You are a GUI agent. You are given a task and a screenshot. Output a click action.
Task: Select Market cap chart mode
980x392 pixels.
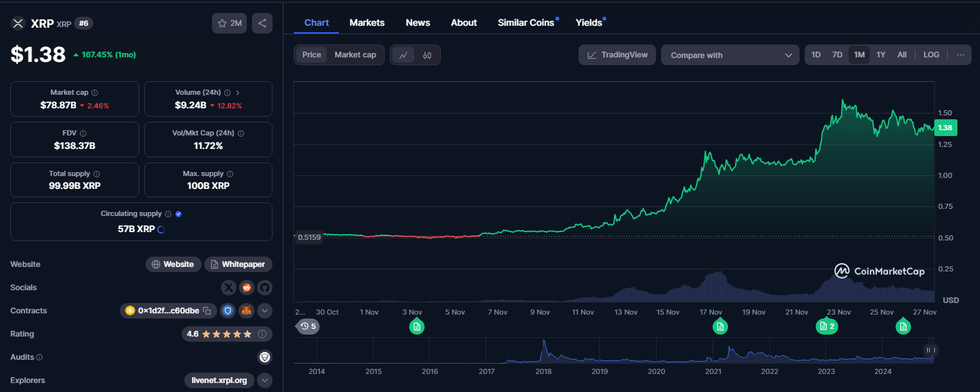[x=355, y=55]
